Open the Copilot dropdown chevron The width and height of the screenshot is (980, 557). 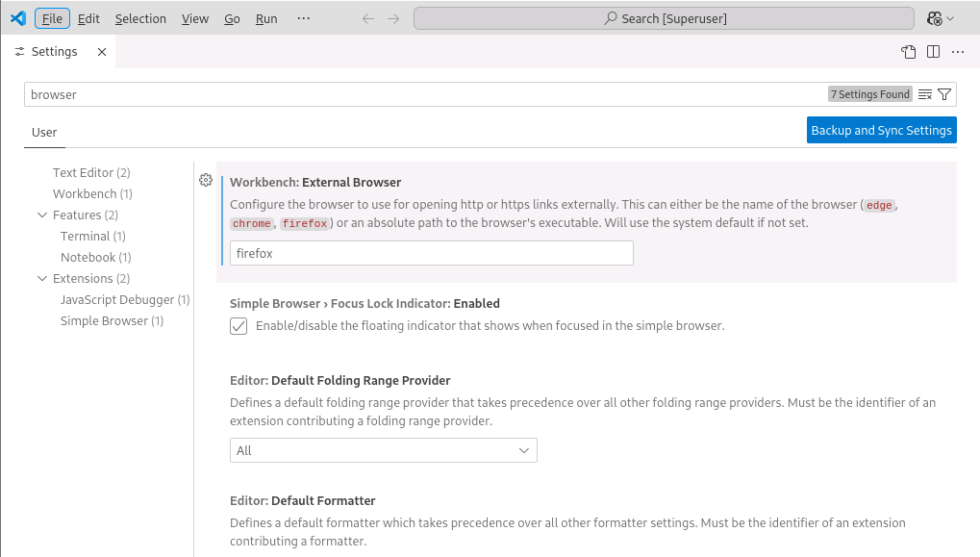coord(951,18)
